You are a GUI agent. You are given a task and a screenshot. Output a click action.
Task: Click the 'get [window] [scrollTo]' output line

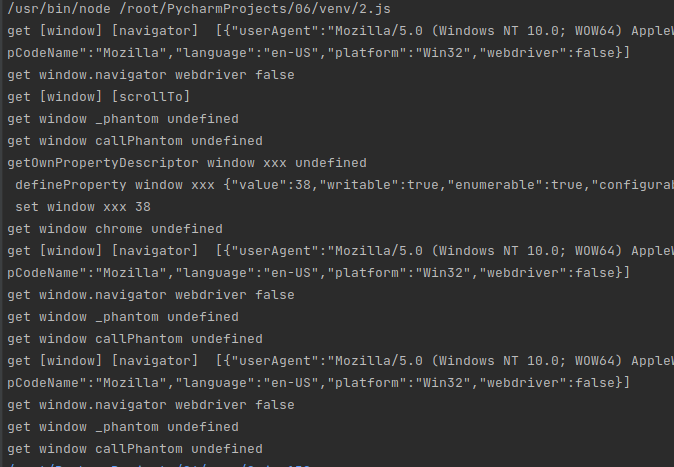pos(99,97)
